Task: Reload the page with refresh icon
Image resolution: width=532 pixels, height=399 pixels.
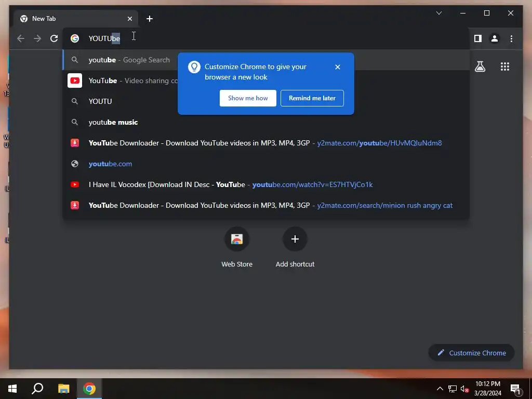Action: (x=54, y=38)
